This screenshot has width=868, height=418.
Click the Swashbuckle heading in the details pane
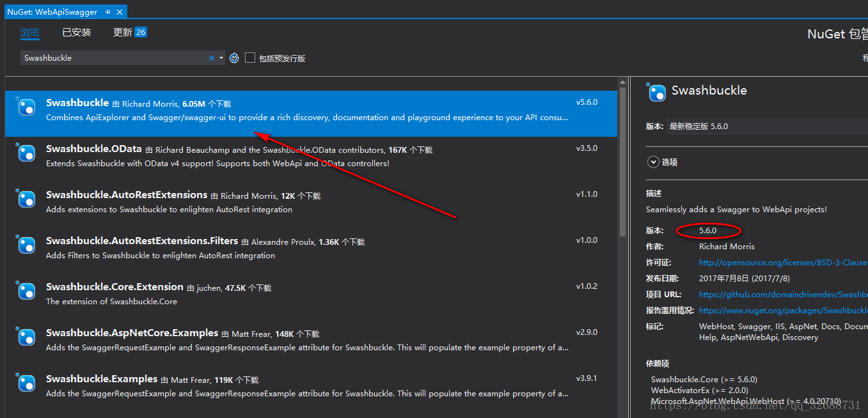tap(709, 91)
